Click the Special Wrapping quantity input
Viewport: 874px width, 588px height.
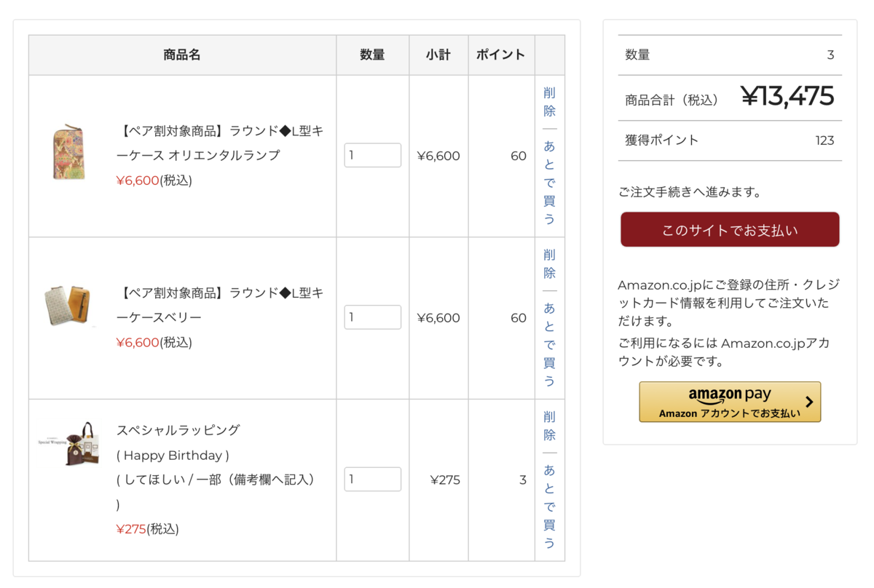coord(372,479)
